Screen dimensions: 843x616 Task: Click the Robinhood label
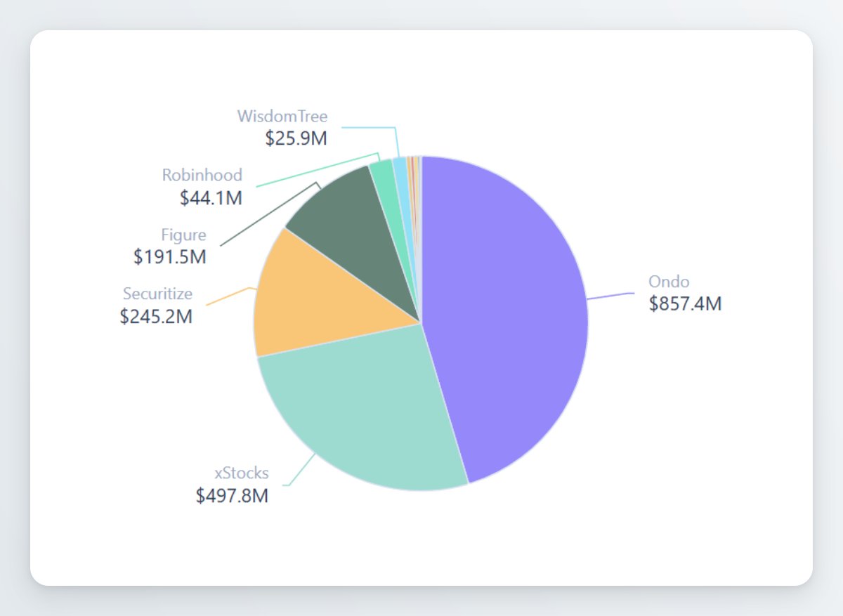pyautogui.click(x=202, y=175)
